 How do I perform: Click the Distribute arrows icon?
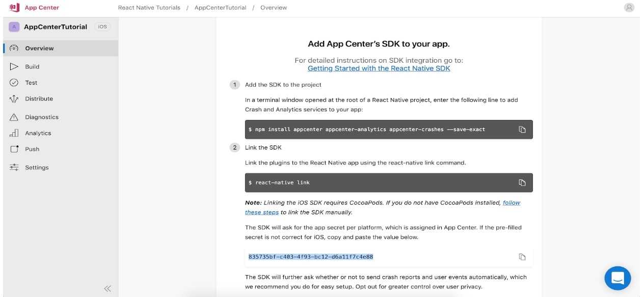pos(14,99)
